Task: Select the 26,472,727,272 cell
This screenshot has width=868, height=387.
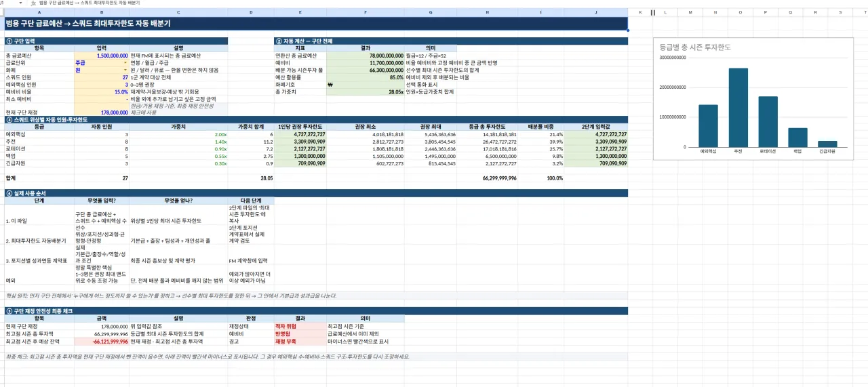Action: 488,142
